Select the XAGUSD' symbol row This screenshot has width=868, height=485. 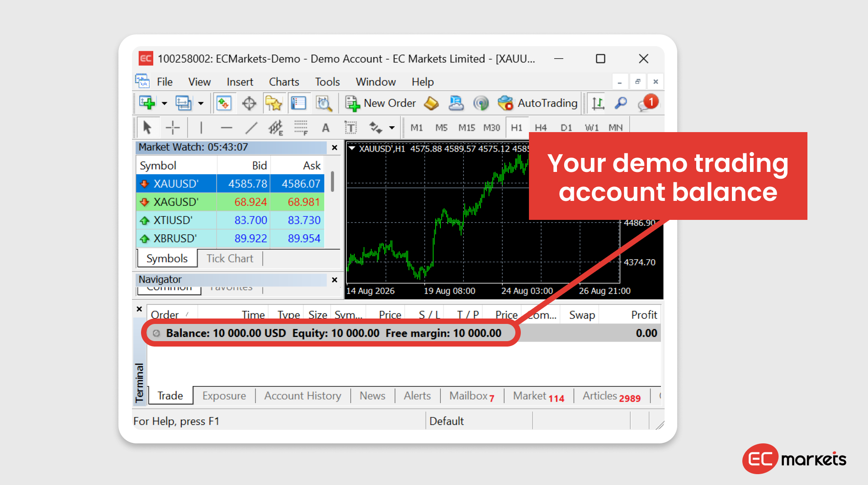[230, 202]
